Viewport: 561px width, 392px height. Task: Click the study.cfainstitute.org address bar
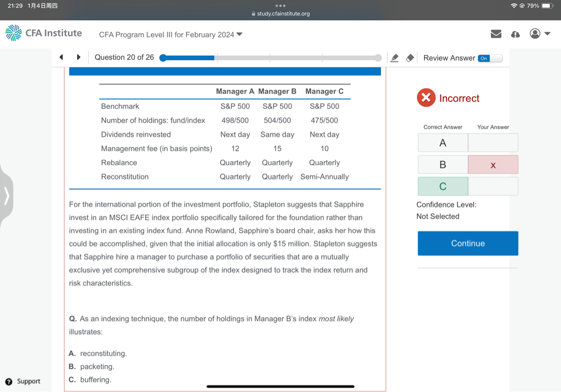pos(280,14)
